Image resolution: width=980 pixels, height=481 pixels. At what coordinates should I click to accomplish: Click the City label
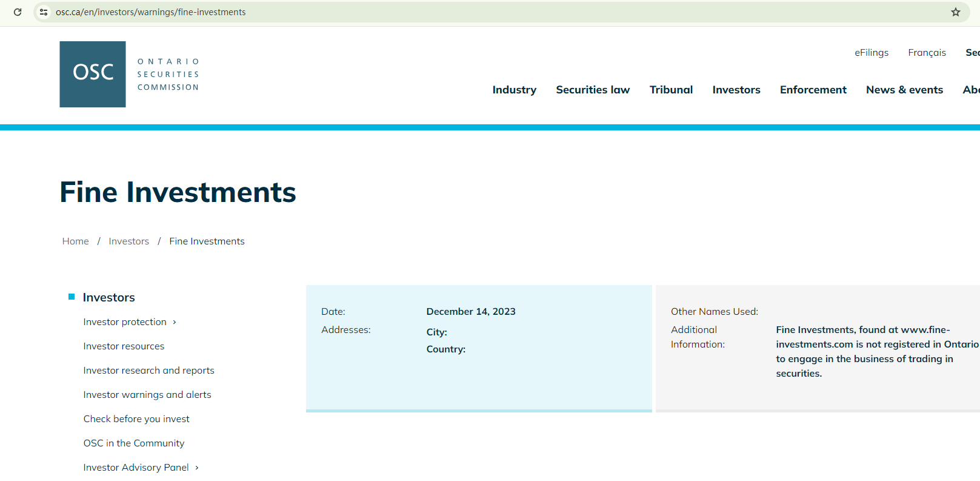437,332
